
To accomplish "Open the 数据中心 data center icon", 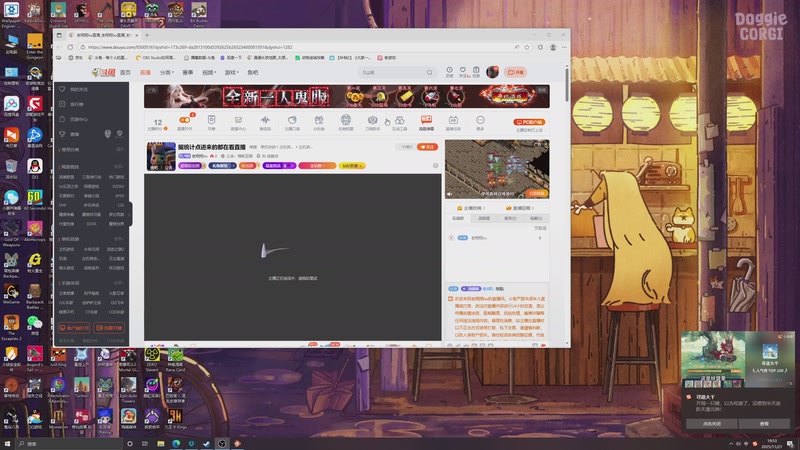I will tap(238, 120).
